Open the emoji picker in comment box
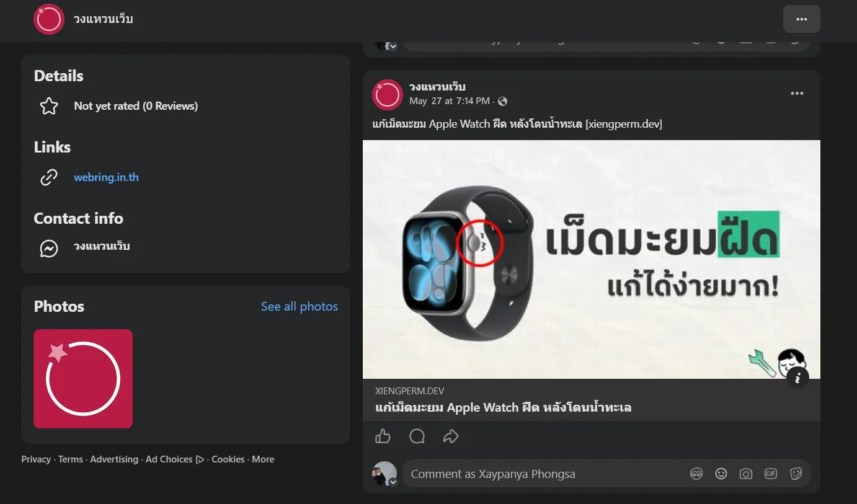 tap(721, 474)
